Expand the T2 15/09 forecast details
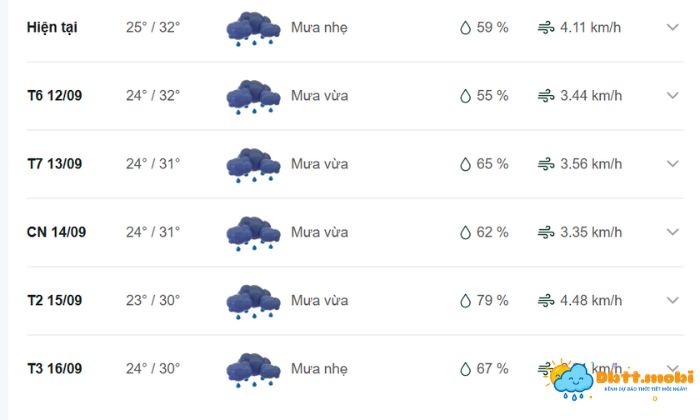The image size is (700, 420). pos(672,300)
